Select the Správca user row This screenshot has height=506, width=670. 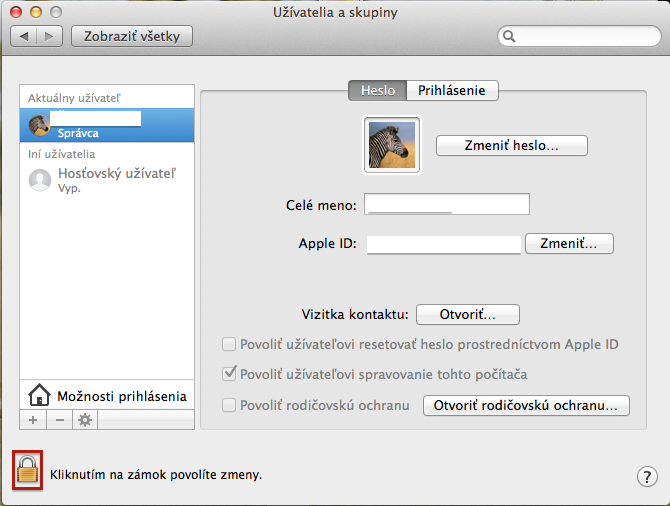point(107,125)
